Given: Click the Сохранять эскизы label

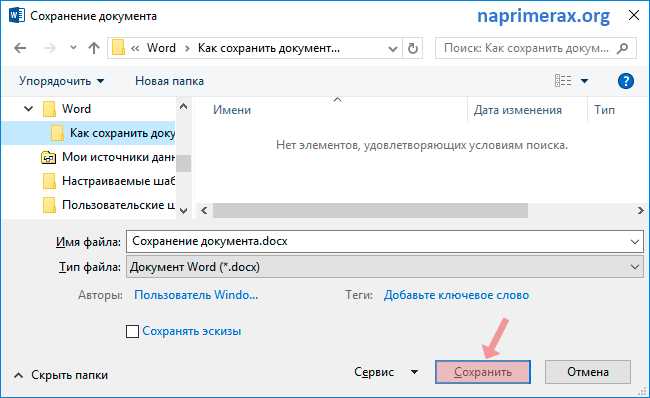Looking at the screenshot, I should tap(192, 331).
